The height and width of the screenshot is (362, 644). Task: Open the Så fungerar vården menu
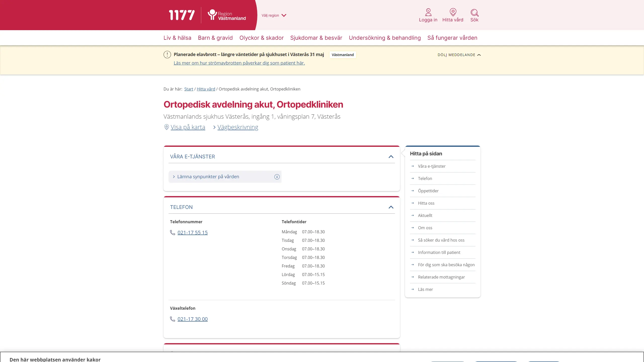coord(452,38)
